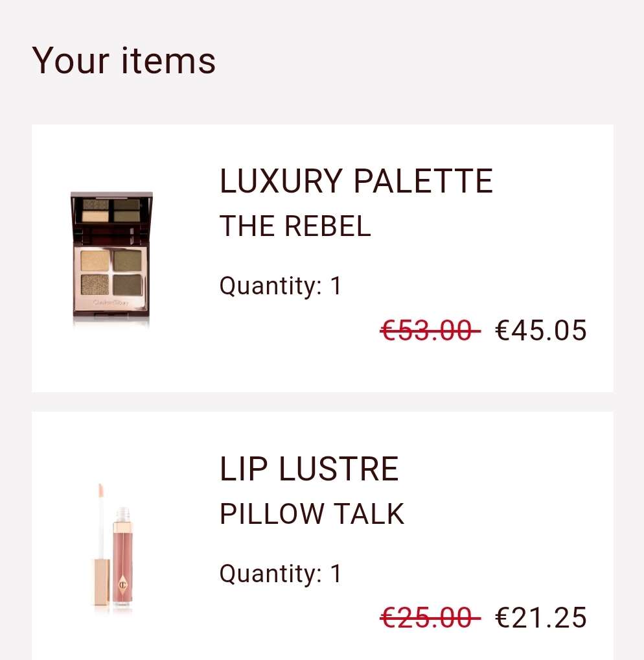
Task: Click the LIP LUSTRE product title
Action: pos(309,469)
